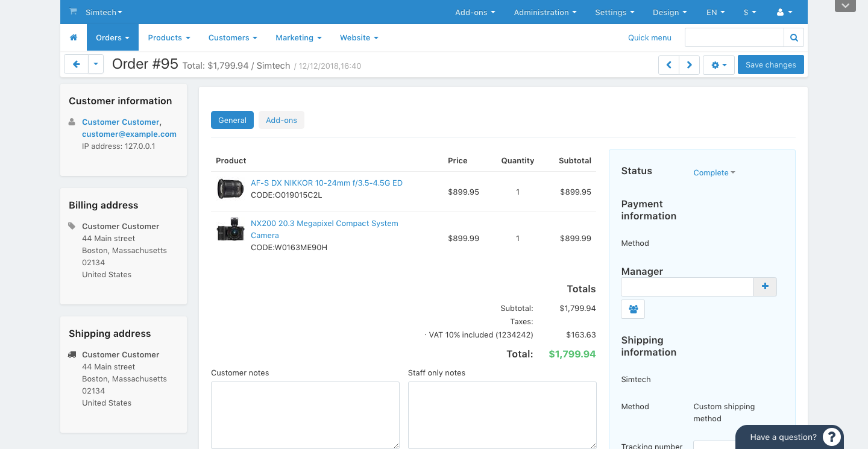This screenshot has height=449, width=868.
Task: Open the Administration menu
Action: coord(544,11)
